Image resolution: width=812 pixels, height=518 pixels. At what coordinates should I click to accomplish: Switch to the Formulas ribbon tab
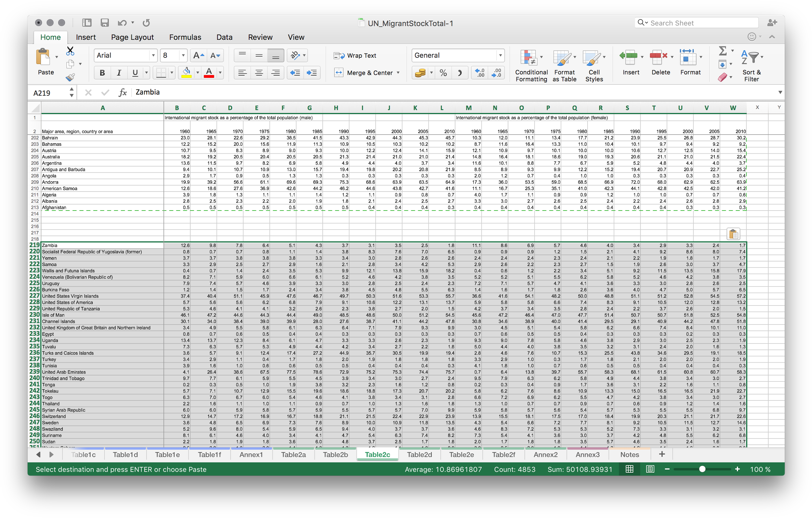pos(185,37)
